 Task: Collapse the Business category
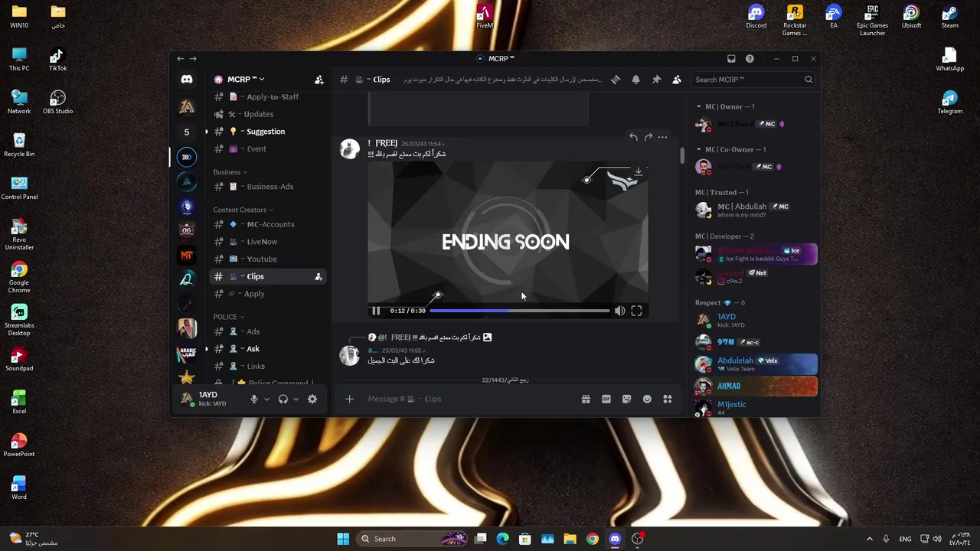click(x=230, y=172)
